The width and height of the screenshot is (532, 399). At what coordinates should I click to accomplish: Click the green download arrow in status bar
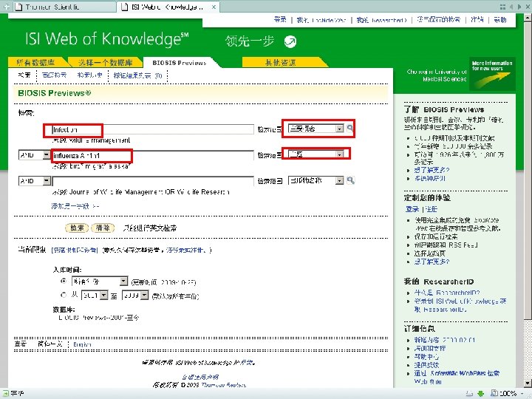pos(480,394)
